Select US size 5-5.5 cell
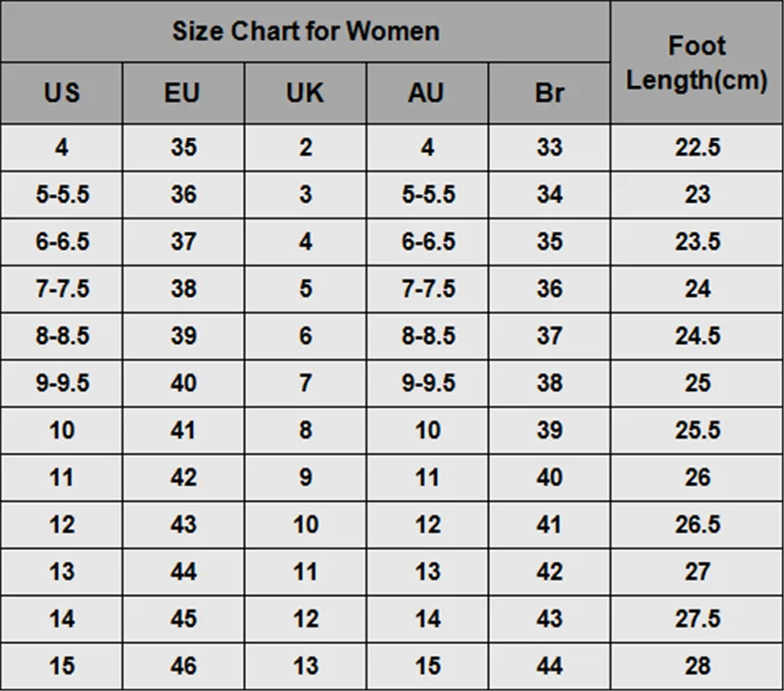Image resolution: width=784 pixels, height=691 pixels. [x=63, y=194]
